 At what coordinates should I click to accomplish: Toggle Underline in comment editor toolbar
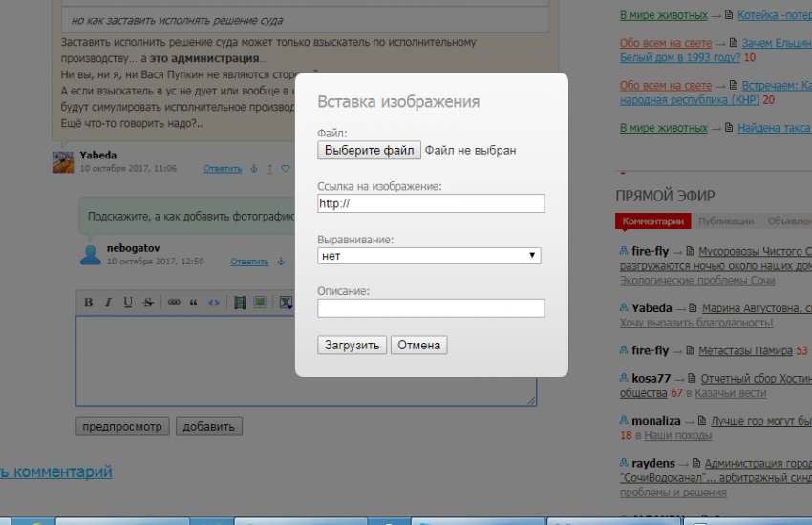128,303
